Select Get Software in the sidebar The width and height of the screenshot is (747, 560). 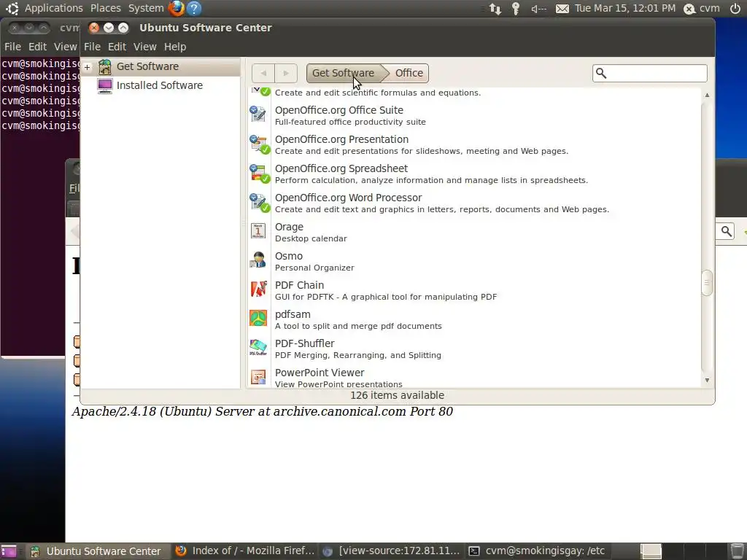(161, 66)
